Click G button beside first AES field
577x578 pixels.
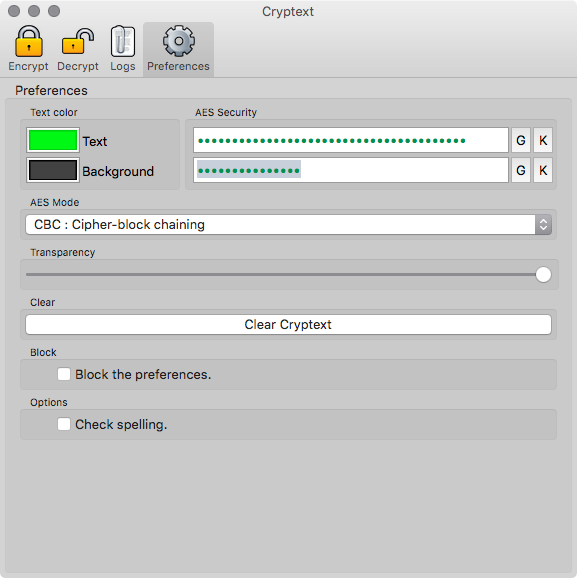coord(521,140)
